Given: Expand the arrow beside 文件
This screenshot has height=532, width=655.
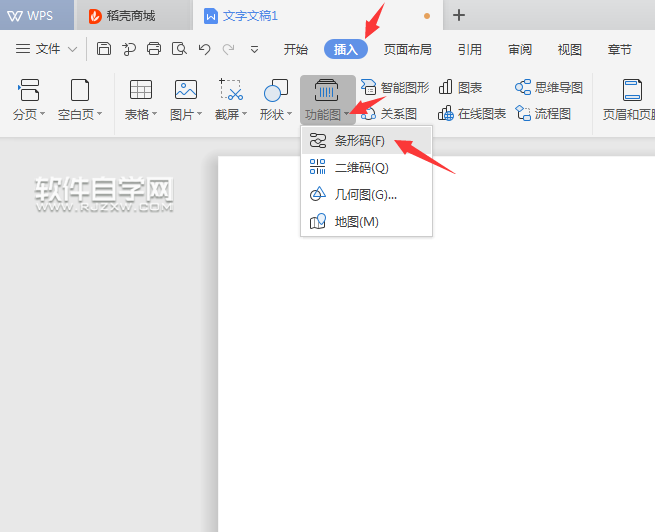Looking at the screenshot, I should click(x=72, y=49).
